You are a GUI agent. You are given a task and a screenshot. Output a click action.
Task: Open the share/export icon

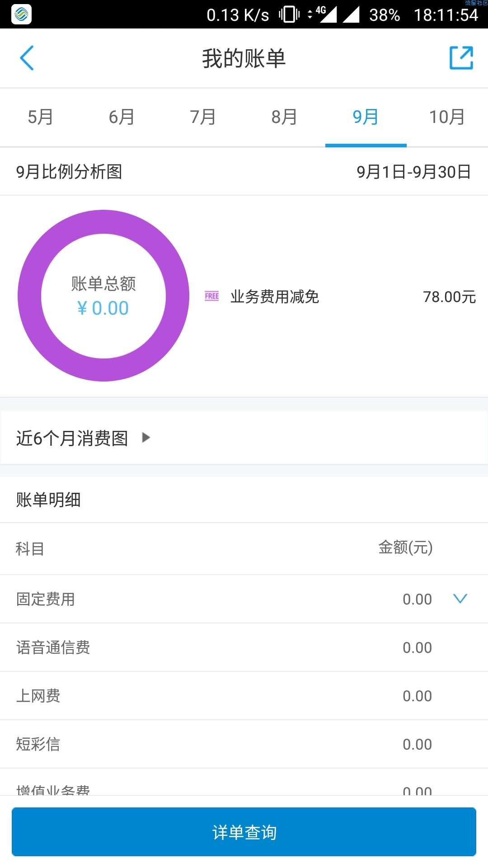pyautogui.click(x=461, y=58)
